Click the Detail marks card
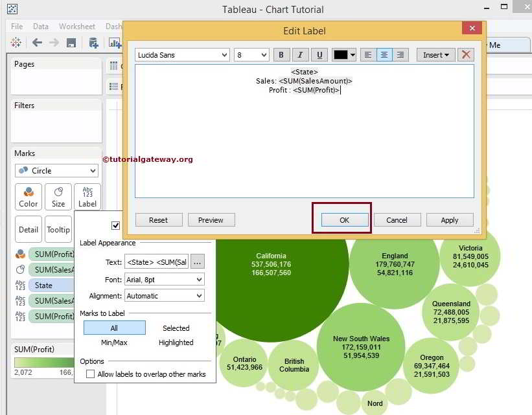Image resolution: width=532 pixels, height=415 pixels. pos(29,230)
